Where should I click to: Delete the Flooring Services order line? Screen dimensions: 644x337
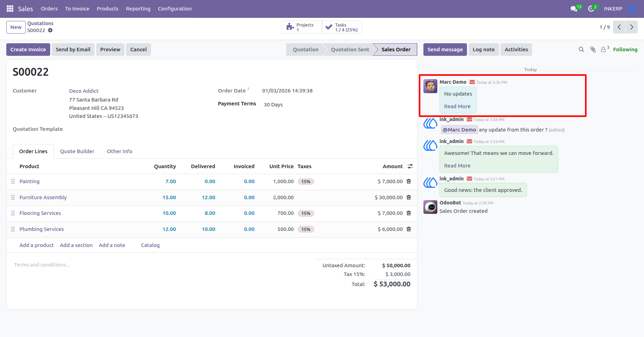[409, 213]
